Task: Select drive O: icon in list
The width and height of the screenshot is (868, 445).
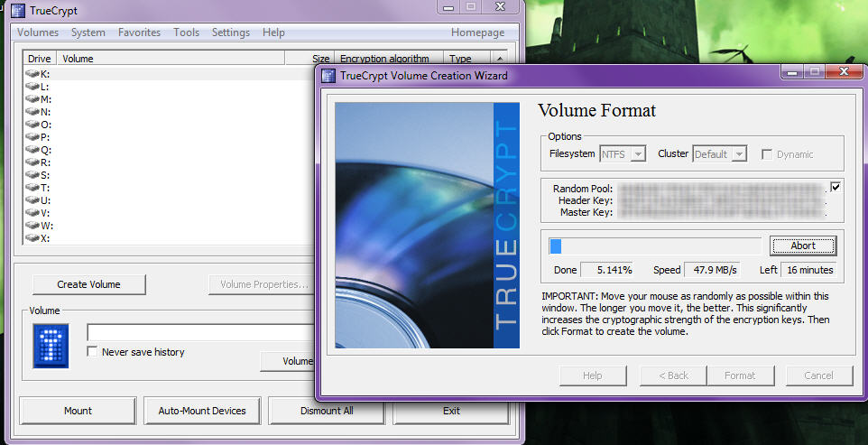Action: click(x=32, y=125)
